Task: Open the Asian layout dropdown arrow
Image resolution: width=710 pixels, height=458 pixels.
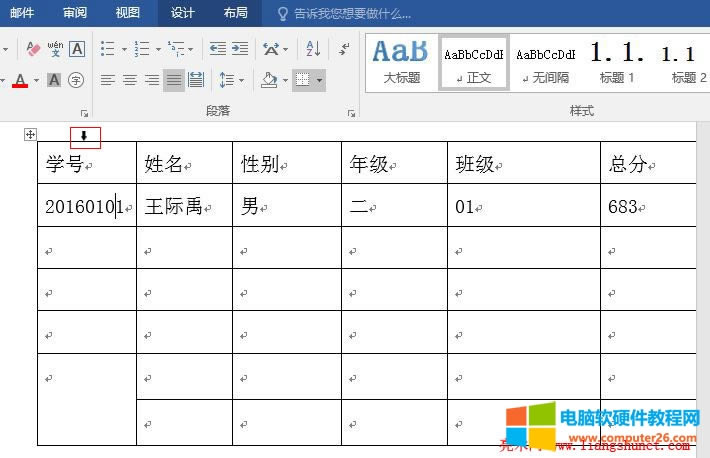Action: click(x=285, y=49)
